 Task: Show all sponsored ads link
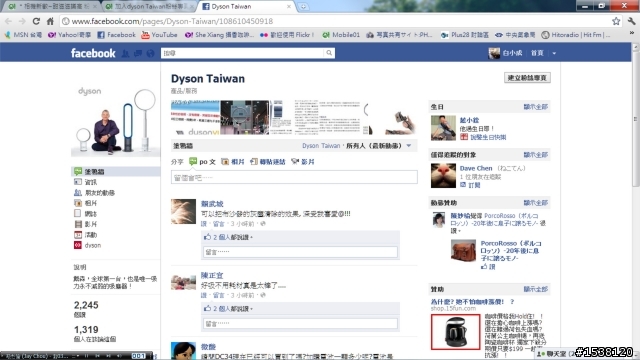pyautogui.click(x=536, y=289)
